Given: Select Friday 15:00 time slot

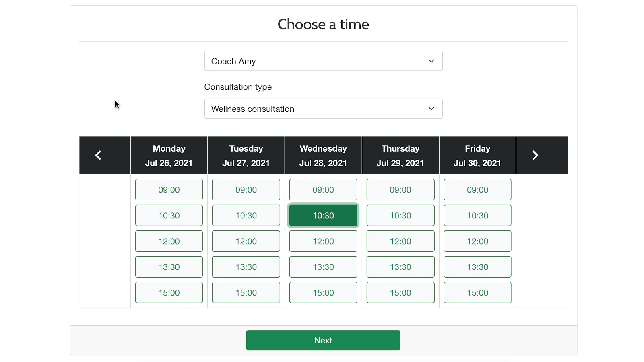Looking at the screenshot, I should [x=477, y=293].
